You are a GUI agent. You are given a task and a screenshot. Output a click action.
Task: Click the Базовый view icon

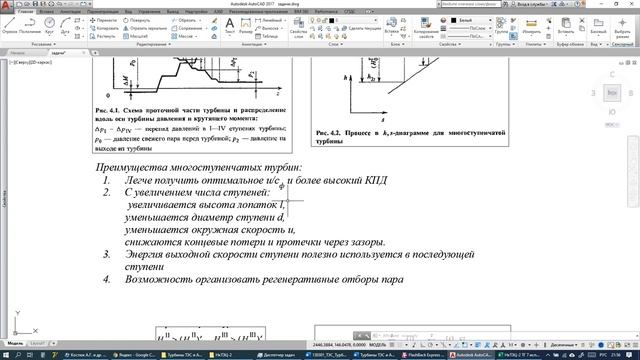[598, 25]
